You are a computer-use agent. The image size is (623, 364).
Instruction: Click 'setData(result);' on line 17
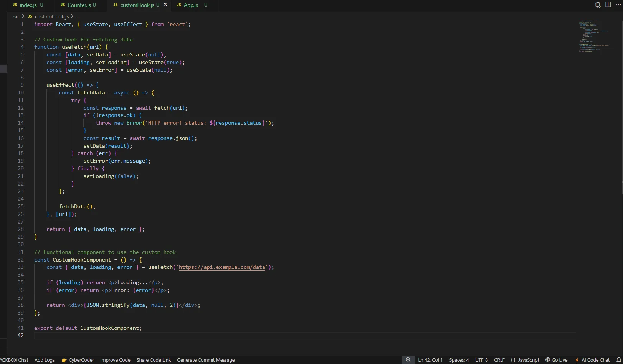[x=108, y=146]
